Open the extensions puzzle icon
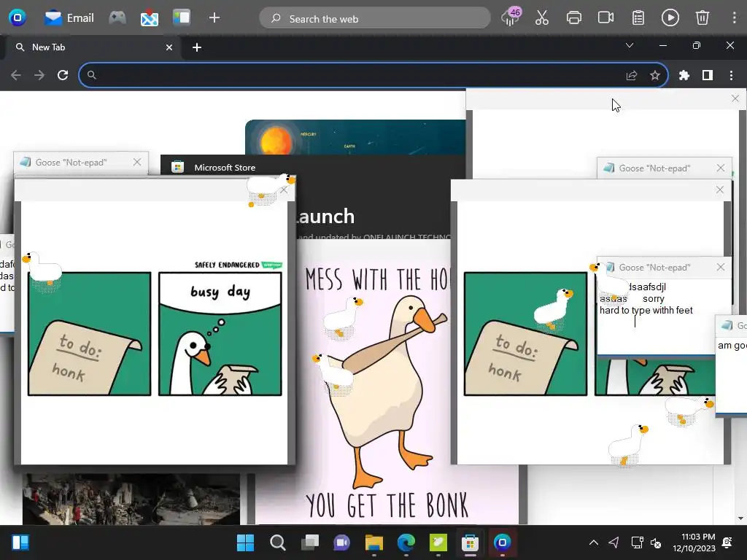Viewport: 747px width, 560px height. 684,75
